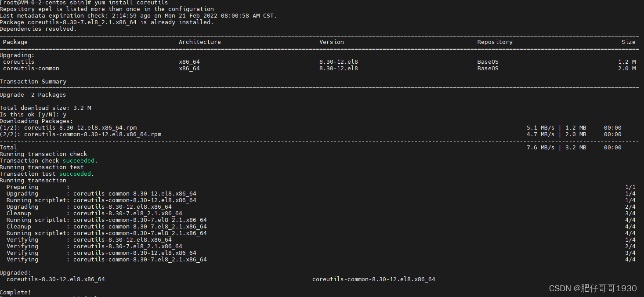Click the CSDN author watermark
Screen dimensions: 644x297
593,288
